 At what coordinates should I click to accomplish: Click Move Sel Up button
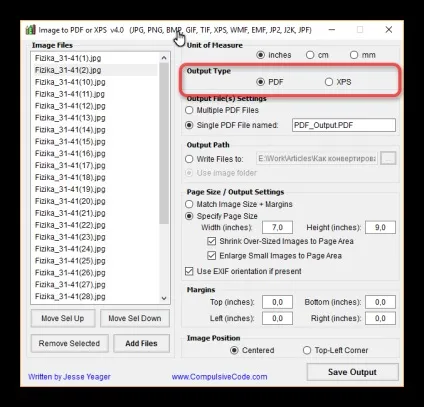pos(63,318)
